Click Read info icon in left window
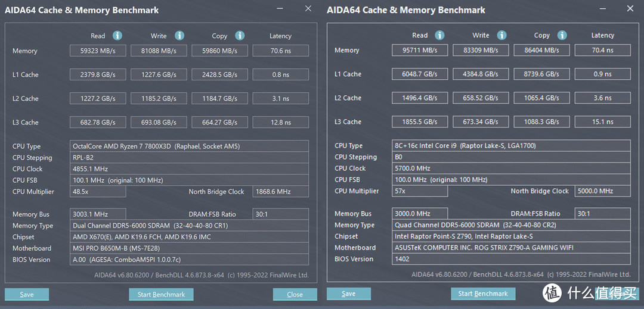644x309 pixels. [x=117, y=36]
